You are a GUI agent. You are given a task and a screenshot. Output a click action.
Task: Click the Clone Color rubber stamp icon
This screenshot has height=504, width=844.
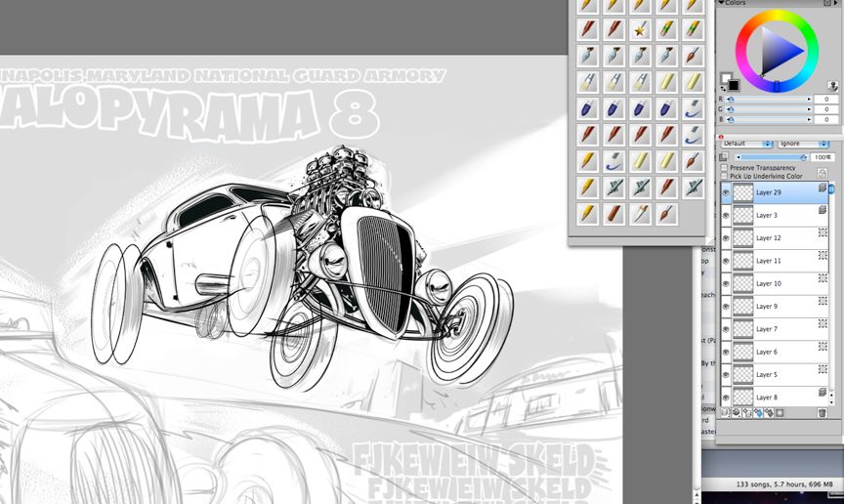(x=832, y=86)
